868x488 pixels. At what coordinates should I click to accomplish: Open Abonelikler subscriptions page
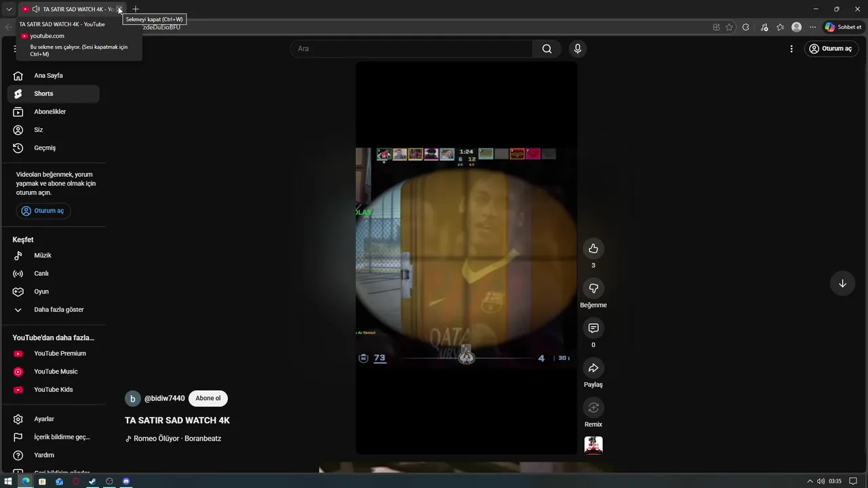pyautogui.click(x=54, y=112)
